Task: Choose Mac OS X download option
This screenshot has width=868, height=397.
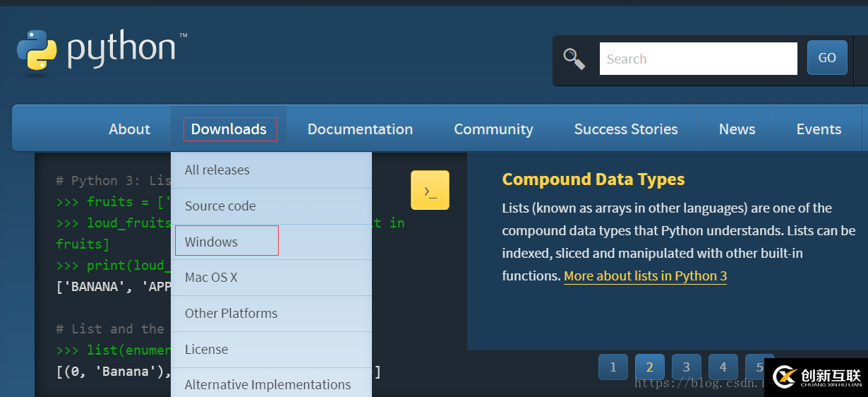Action: click(x=211, y=278)
